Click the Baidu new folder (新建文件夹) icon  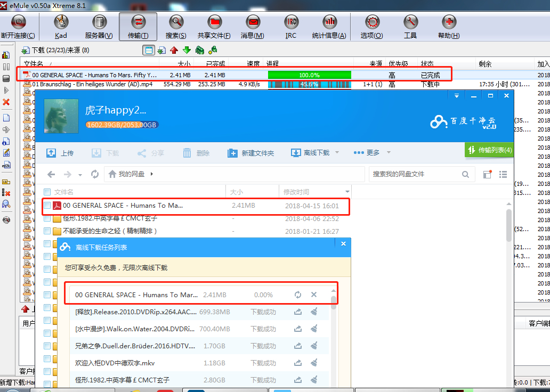[232, 153]
